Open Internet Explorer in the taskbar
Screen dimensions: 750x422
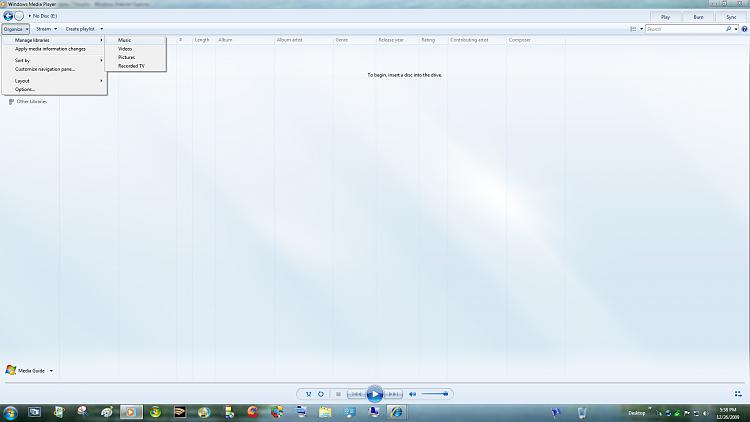tap(396, 412)
